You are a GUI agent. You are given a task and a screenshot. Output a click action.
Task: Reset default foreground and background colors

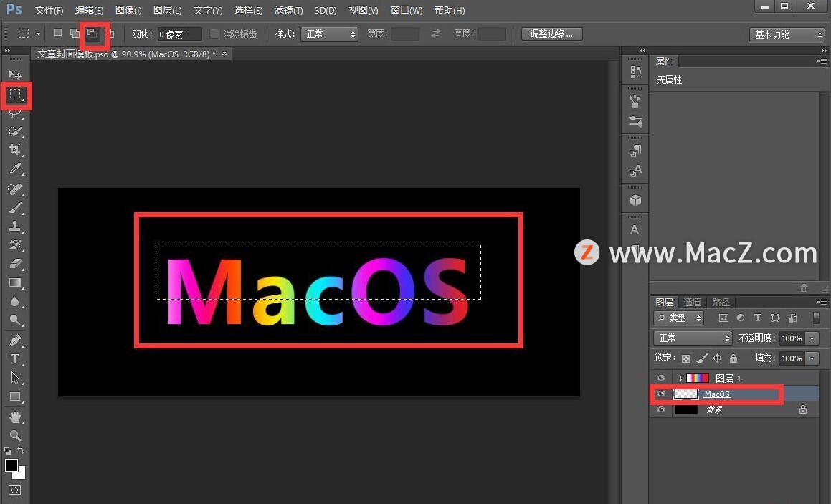8,451
